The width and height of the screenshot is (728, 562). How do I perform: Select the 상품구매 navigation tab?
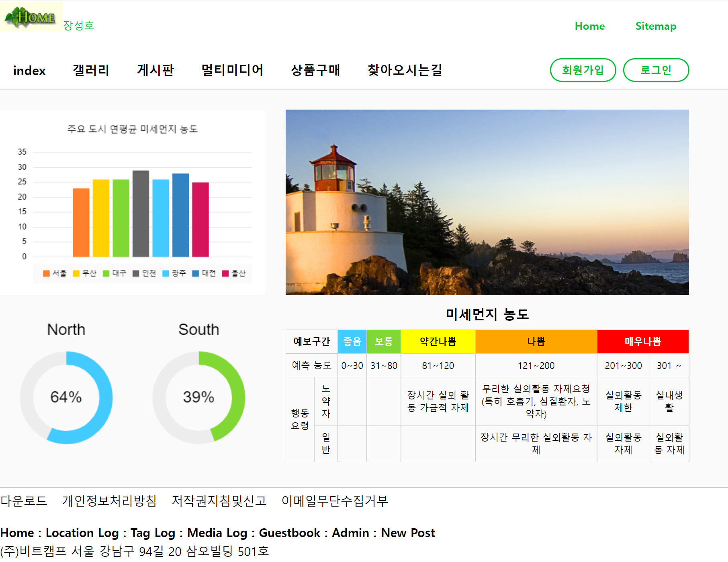coord(316,70)
